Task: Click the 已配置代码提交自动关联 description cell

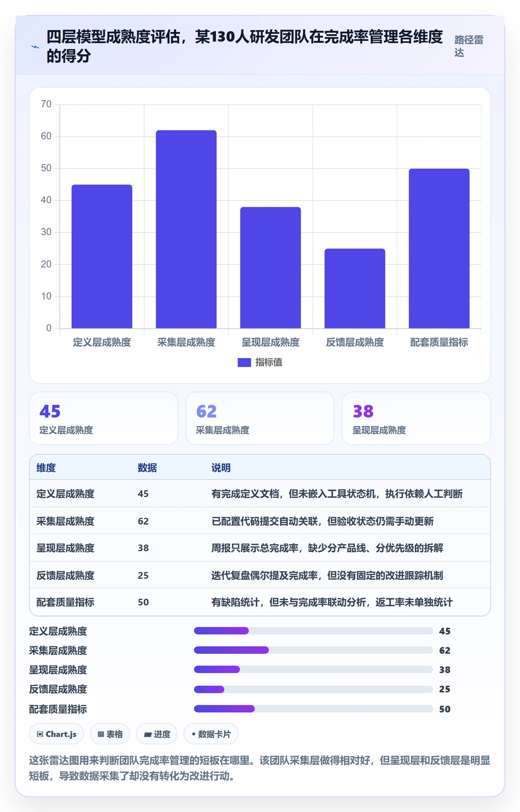Action: (x=322, y=521)
